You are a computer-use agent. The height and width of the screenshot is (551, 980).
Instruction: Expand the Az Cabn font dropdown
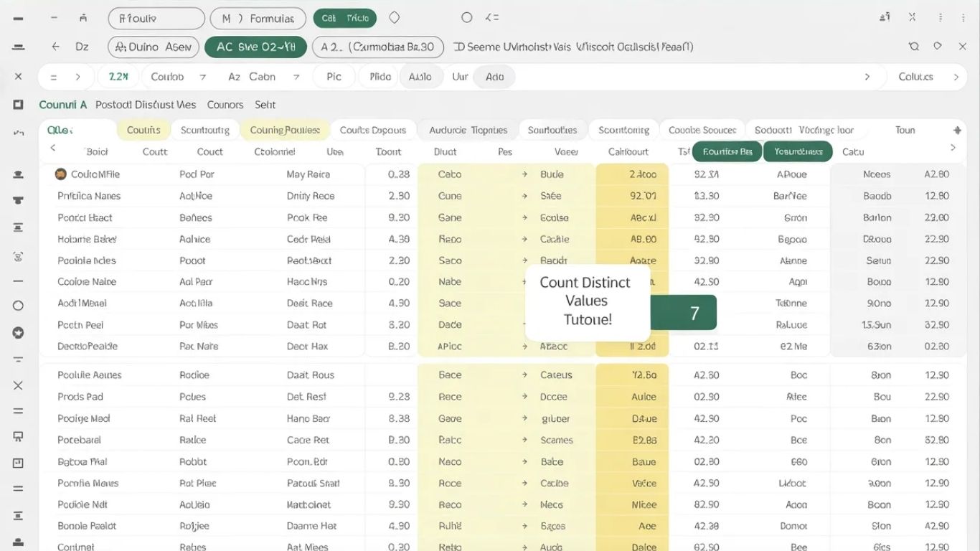[x=263, y=76]
